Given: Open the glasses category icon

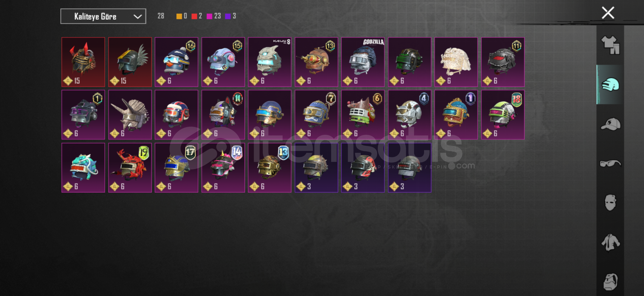Looking at the screenshot, I should coord(610,164).
